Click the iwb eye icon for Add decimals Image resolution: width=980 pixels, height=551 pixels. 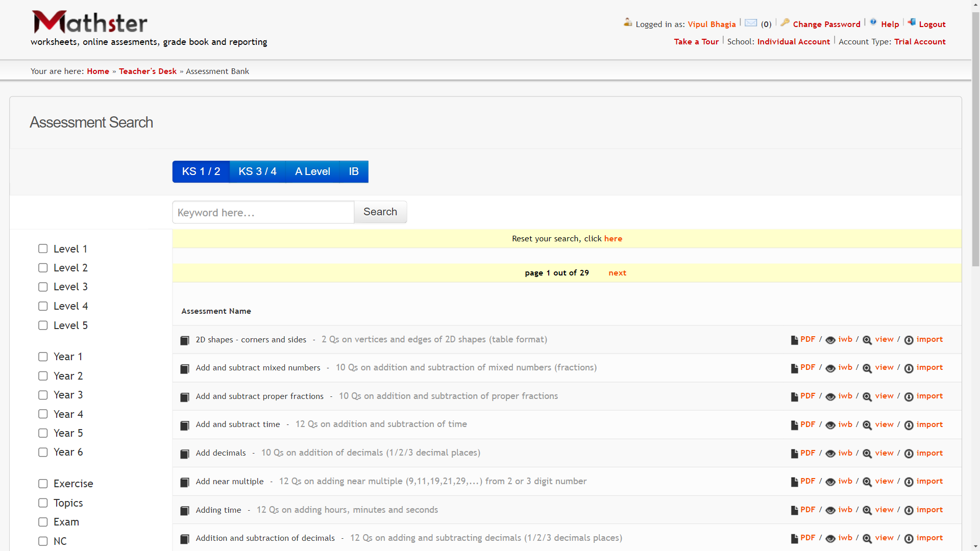tap(830, 454)
